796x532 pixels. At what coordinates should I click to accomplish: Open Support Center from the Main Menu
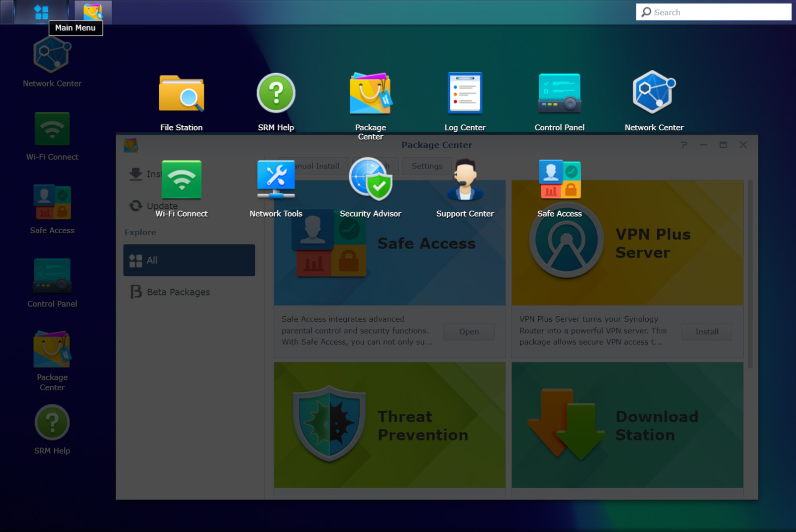pyautogui.click(x=465, y=180)
